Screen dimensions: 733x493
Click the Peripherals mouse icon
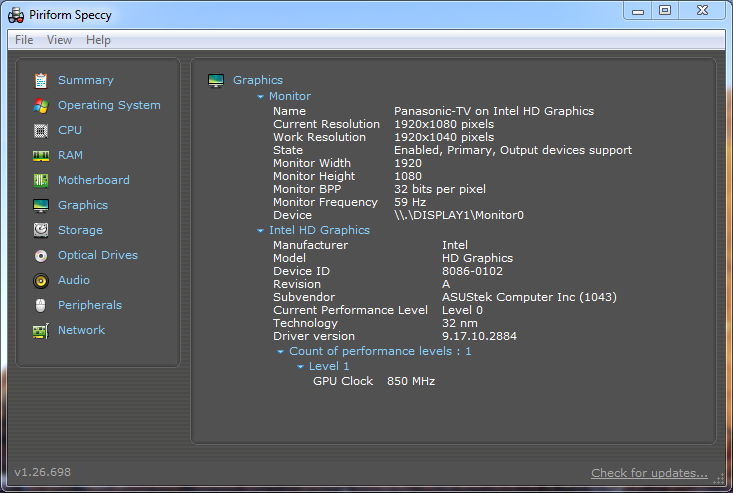41,305
